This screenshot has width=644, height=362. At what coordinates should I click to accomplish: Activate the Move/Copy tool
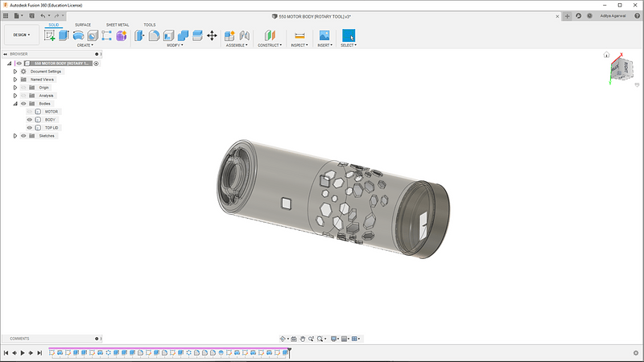(212, 35)
